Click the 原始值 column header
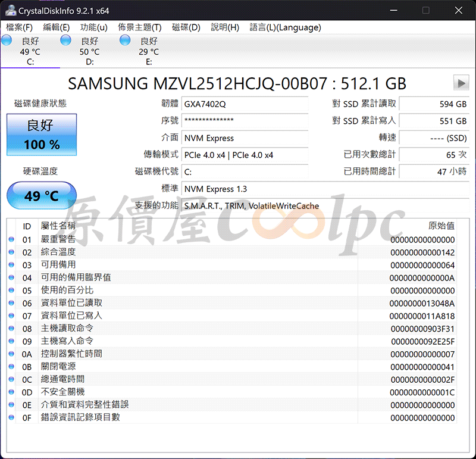This screenshot has height=459, width=476. [x=441, y=226]
